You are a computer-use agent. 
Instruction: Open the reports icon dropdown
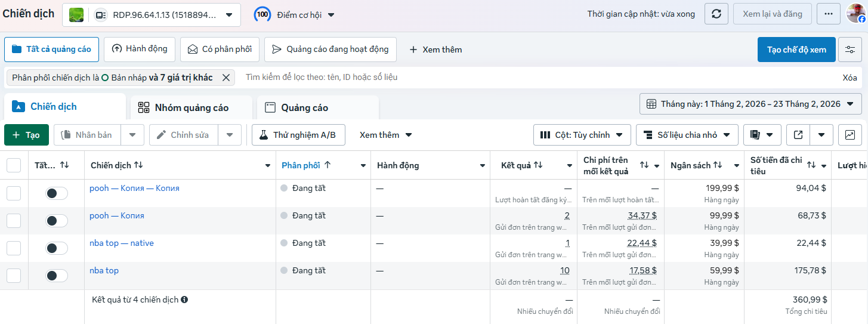(x=762, y=135)
